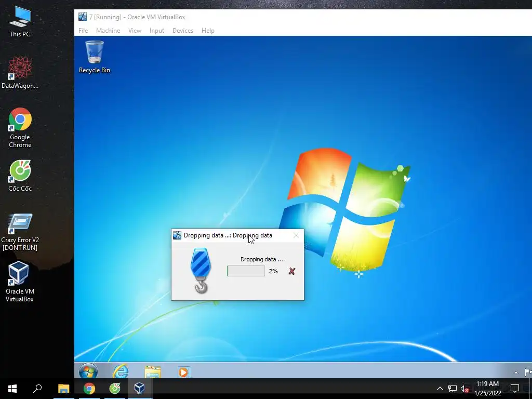Open the DataWagon shortcut icon
The image size is (532, 399).
20,73
